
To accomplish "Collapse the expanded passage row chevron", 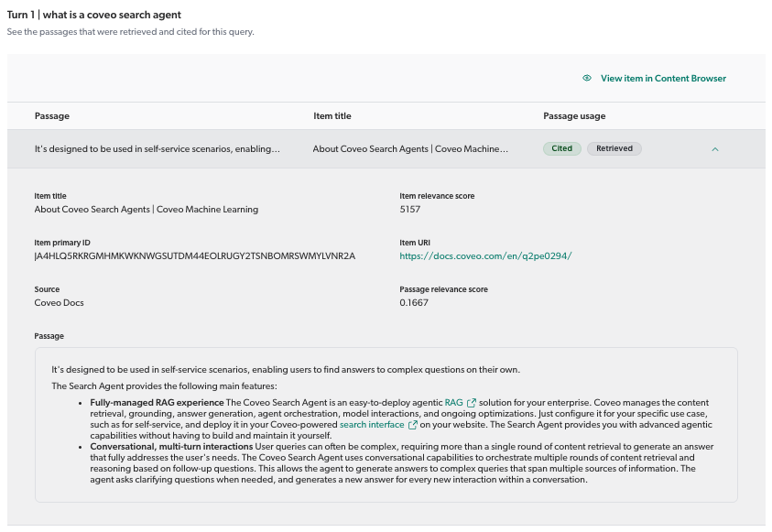I will coord(715,149).
